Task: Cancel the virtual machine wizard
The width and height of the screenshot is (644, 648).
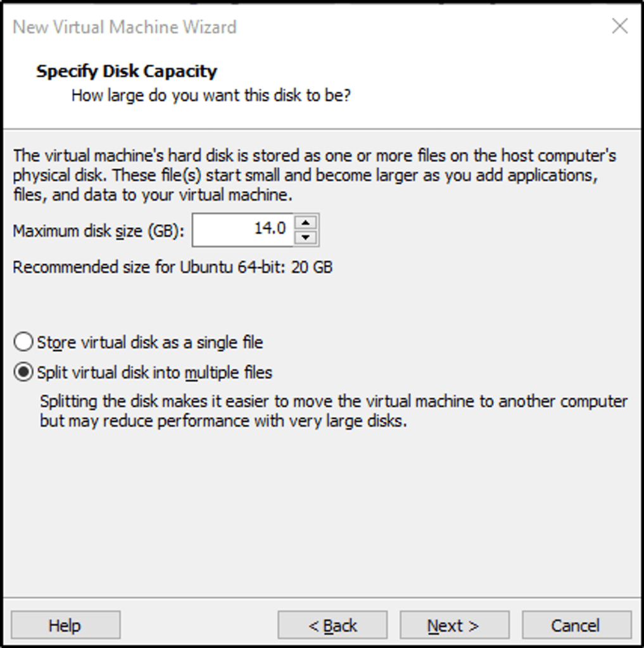Action: coord(576,626)
